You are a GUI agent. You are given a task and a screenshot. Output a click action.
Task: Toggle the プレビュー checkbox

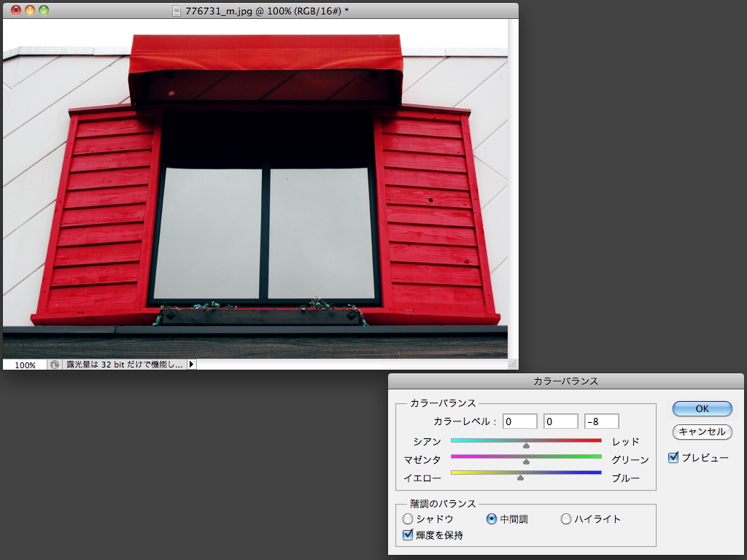click(673, 458)
